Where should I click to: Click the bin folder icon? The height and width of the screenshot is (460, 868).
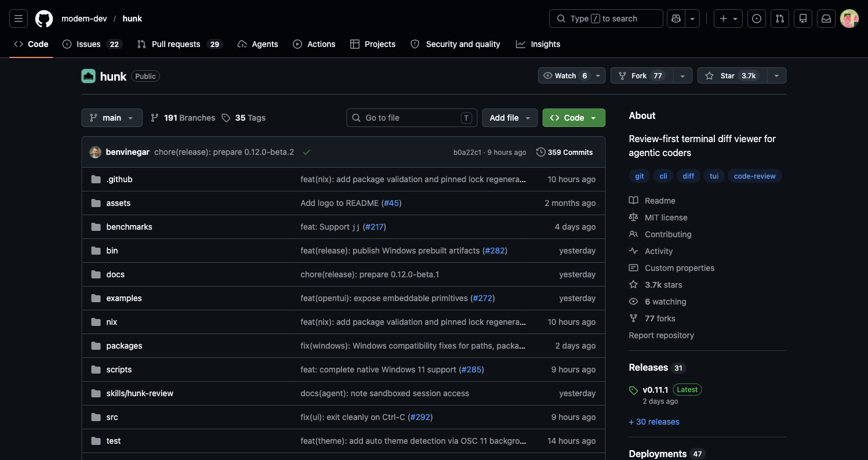[x=96, y=251]
